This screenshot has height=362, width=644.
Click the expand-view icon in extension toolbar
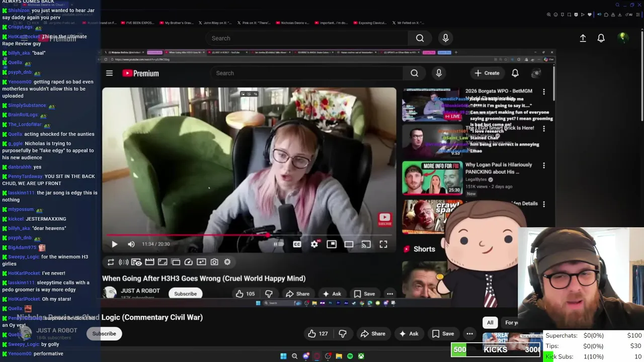(x=163, y=262)
